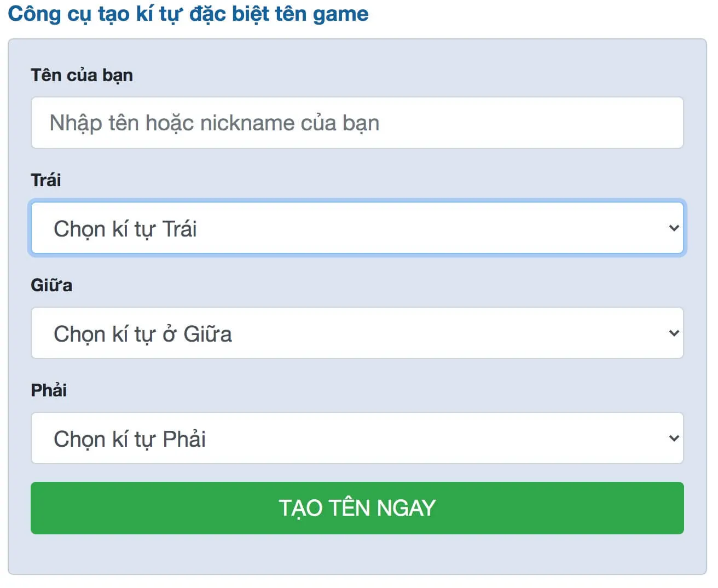Click the "Giữa" field label
Viewport: 718px width, 588px height.
pyautogui.click(x=52, y=285)
